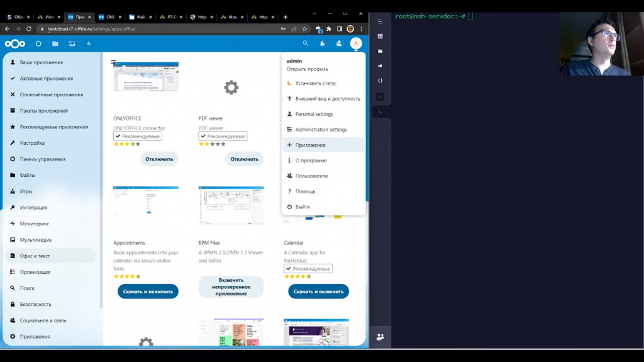Select Безопасность category in sidebar
Screen dimensions: 644x362
coord(52,305)
